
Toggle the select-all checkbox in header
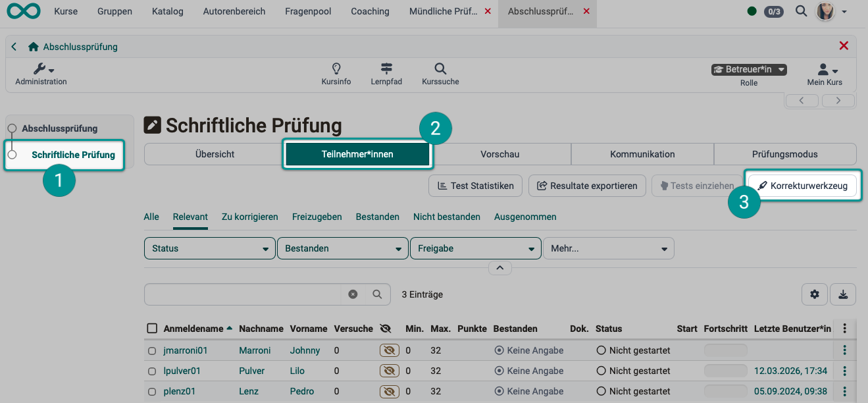(x=152, y=328)
